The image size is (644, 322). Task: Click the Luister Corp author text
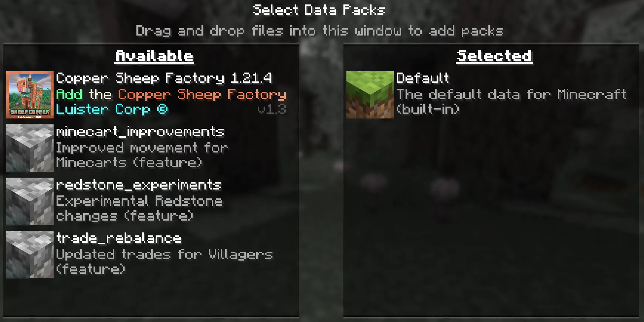pos(112,110)
